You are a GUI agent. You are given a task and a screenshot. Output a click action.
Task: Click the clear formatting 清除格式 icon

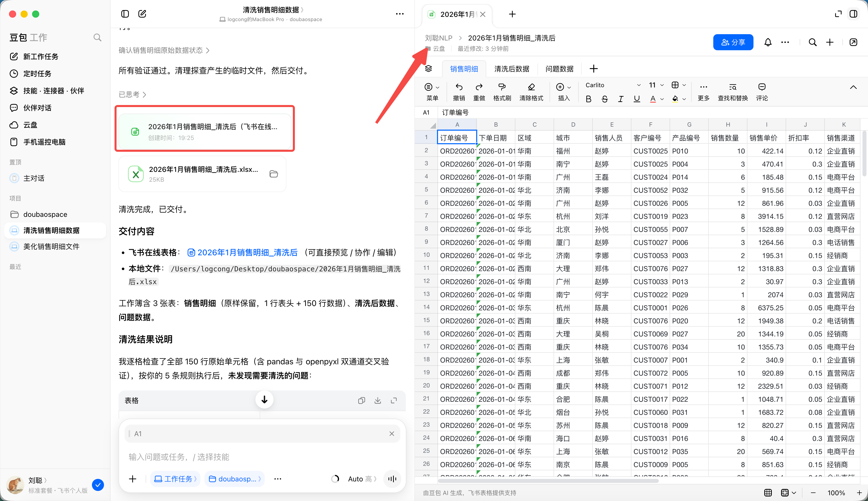coord(531,87)
